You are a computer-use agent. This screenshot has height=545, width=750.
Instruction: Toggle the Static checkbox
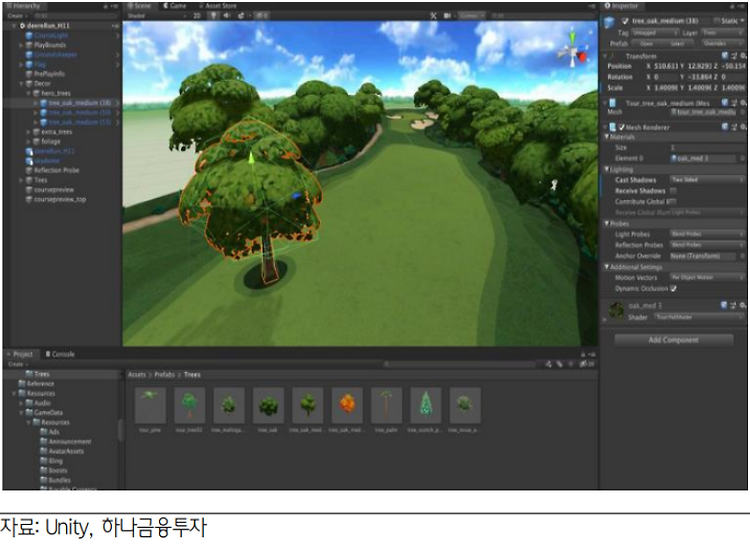pyautogui.click(x=717, y=21)
